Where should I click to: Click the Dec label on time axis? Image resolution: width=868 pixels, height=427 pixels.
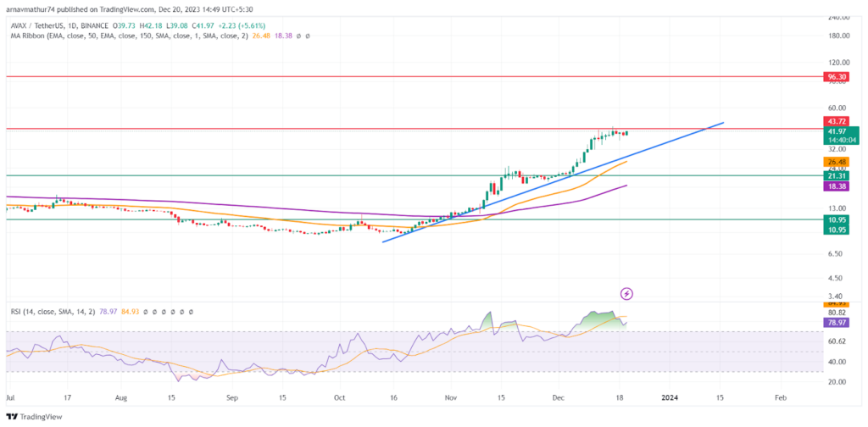coord(559,397)
